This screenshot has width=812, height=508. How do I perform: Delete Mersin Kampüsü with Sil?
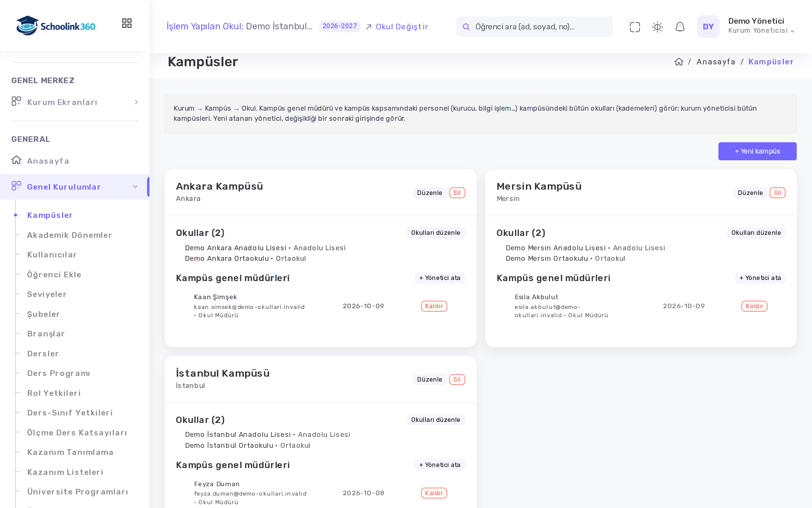pyautogui.click(x=777, y=193)
